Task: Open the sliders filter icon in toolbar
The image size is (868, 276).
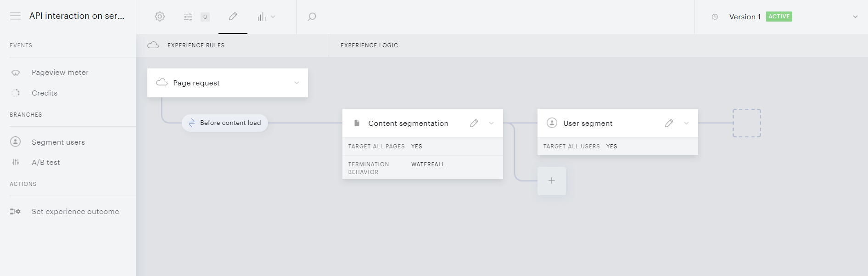Action: [x=188, y=17]
